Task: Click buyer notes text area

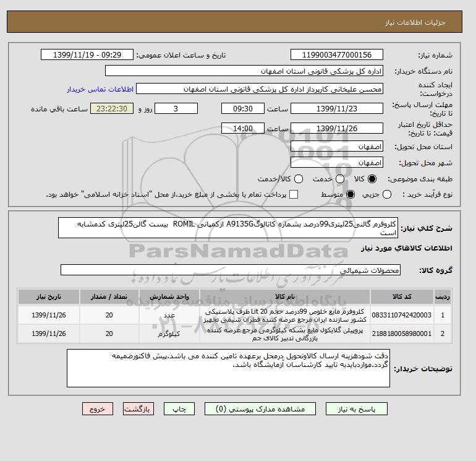Action: 228,368
